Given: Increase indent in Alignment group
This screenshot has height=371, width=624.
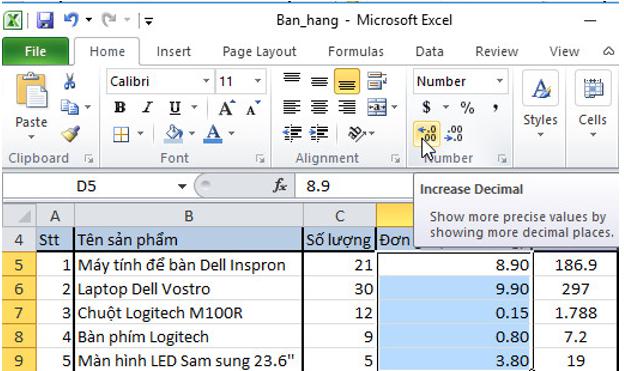Looking at the screenshot, I should [x=319, y=133].
